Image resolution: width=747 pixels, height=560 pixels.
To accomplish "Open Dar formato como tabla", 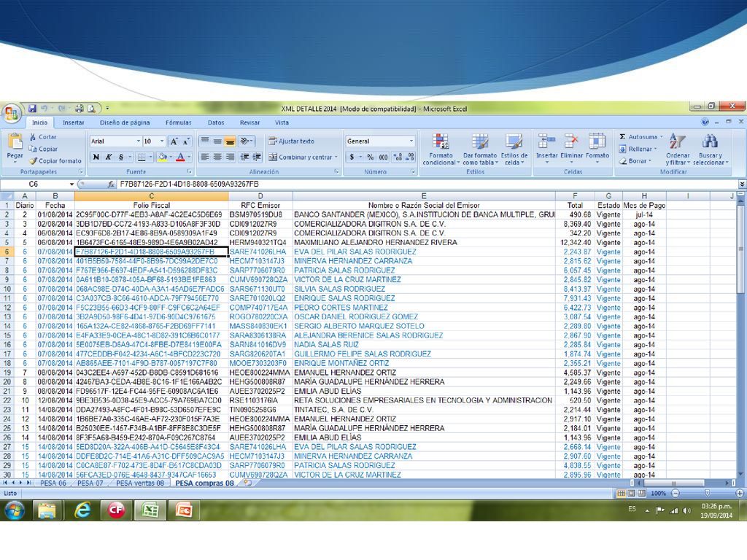I will tap(480, 149).
